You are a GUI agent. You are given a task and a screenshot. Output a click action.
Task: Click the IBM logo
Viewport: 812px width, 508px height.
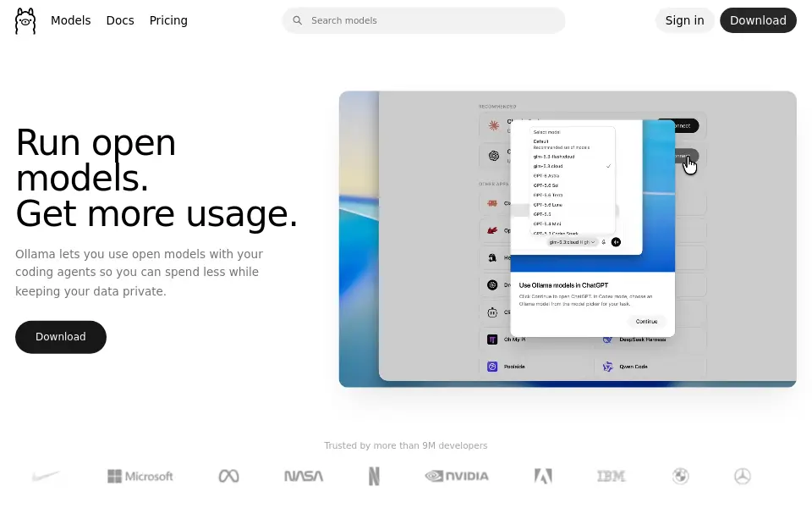coord(611,476)
